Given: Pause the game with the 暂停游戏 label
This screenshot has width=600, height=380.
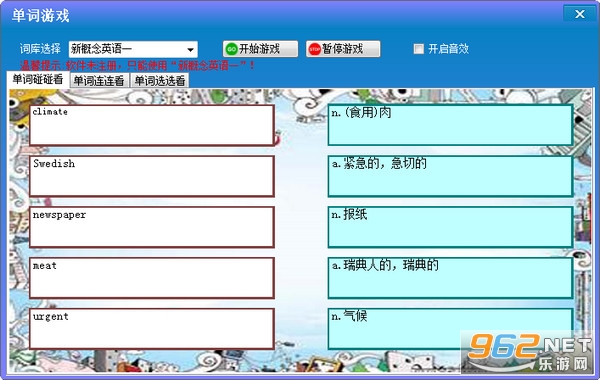Looking at the screenshot, I should [x=342, y=49].
